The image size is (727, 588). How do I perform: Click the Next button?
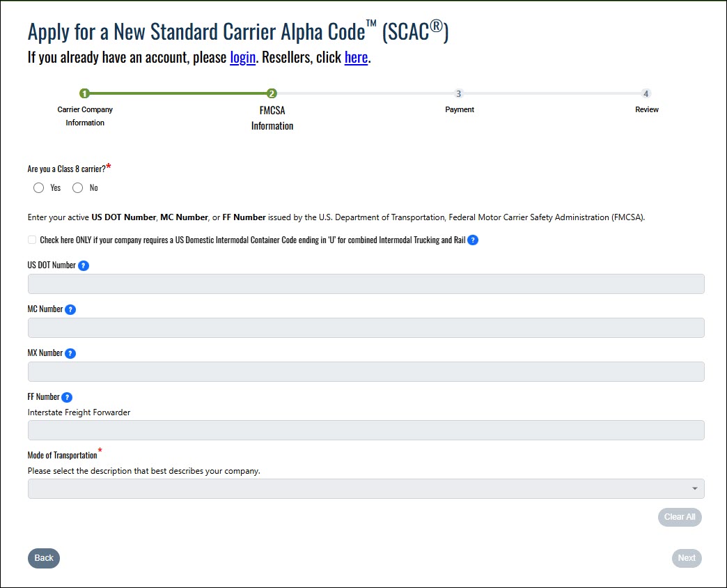[687, 558]
